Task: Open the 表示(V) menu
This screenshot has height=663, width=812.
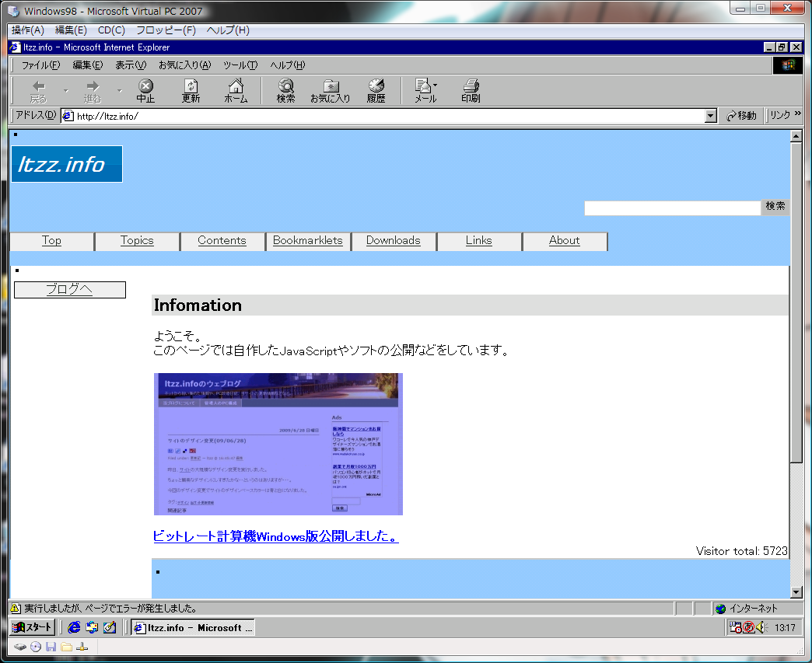Action: [131, 65]
